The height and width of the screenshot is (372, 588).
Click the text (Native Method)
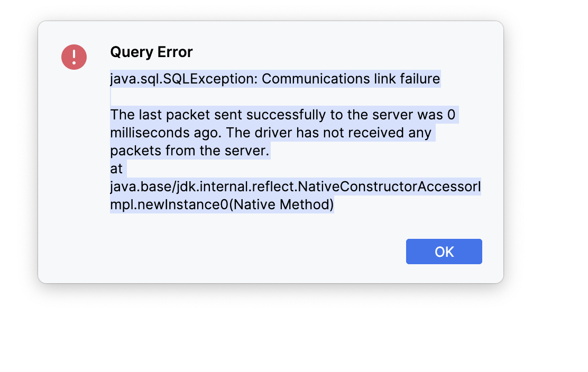(x=281, y=204)
